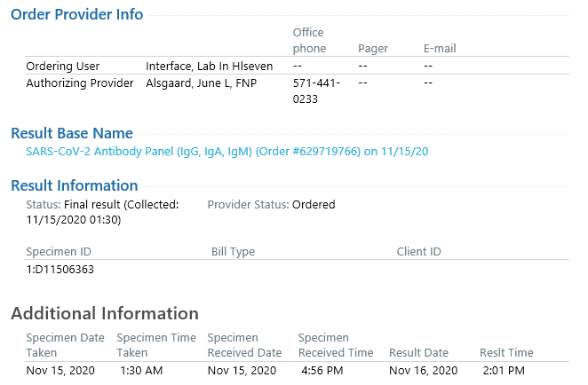Open the SARS-CoV-2 Antibody Panel result link

pyautogui.click(x=226, y=152)
